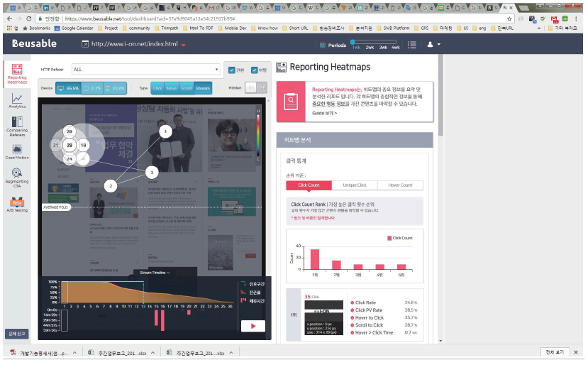Screen dimensions: 588x365
Task: Switch the Hidden toggle currently OFF
Action: point(256,88)
